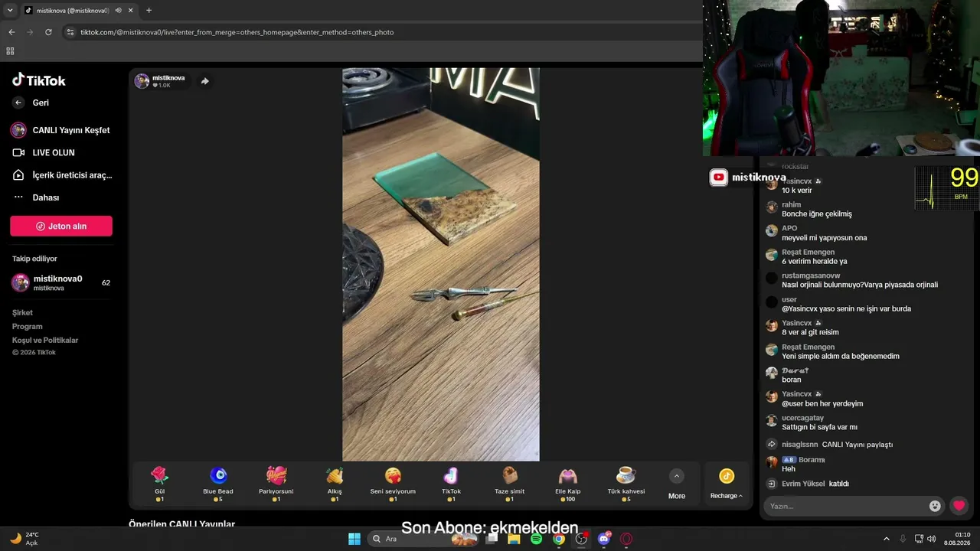Send the Blue Bead gift
Viewport: 980px width, 551px height.
point(218,484)
